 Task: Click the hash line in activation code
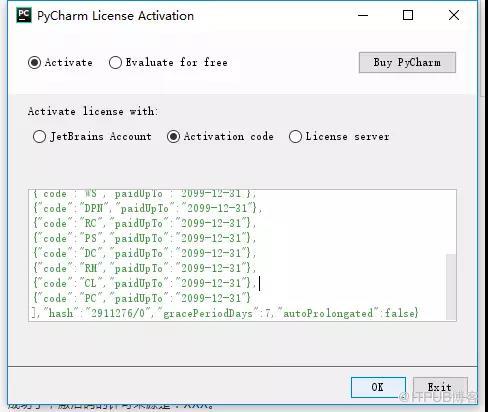pyautogui.click(x=225, y=313)
